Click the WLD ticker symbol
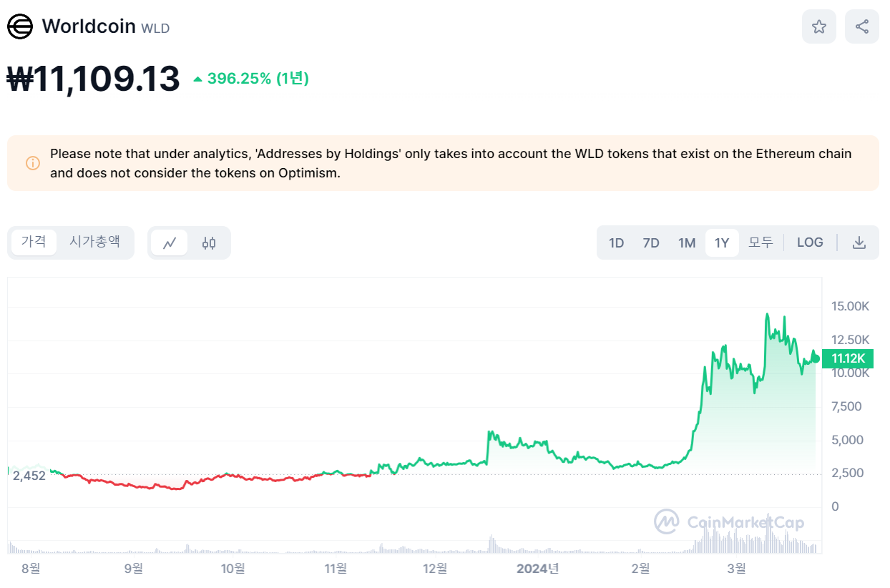 (155, 29)
